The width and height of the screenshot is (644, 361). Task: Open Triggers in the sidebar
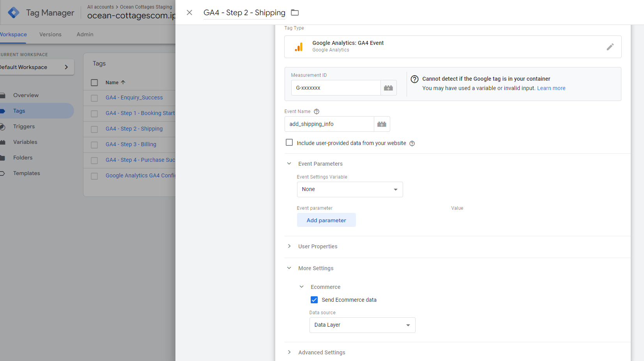click(x=24, y=126)
